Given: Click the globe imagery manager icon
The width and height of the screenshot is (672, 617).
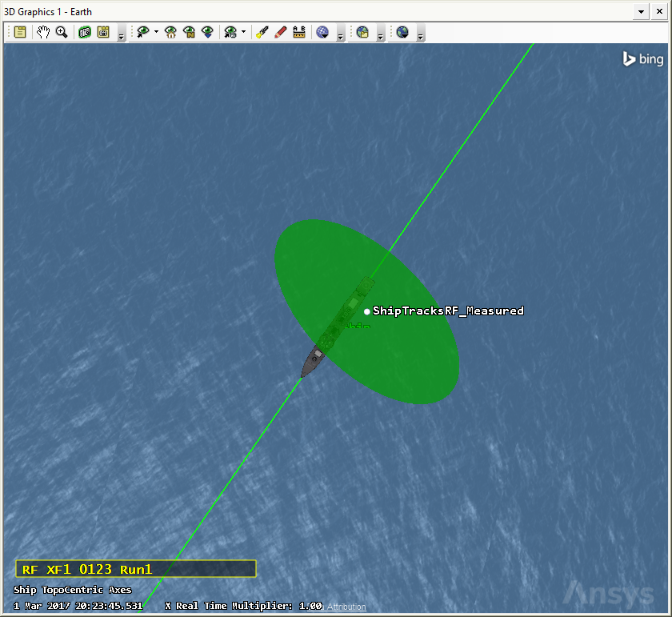Looking at the screenshot, I should [322, 32].
